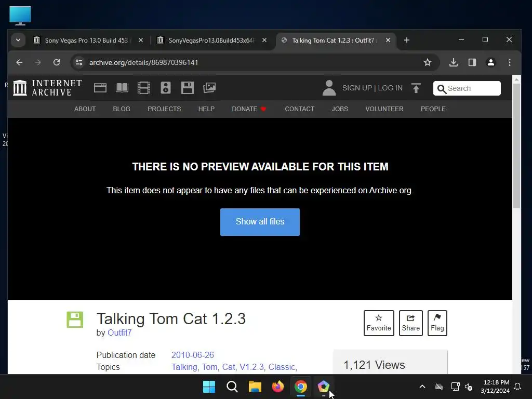Close the Talking Tom Cat tab
532x399 pixels.
coord(388,41)
